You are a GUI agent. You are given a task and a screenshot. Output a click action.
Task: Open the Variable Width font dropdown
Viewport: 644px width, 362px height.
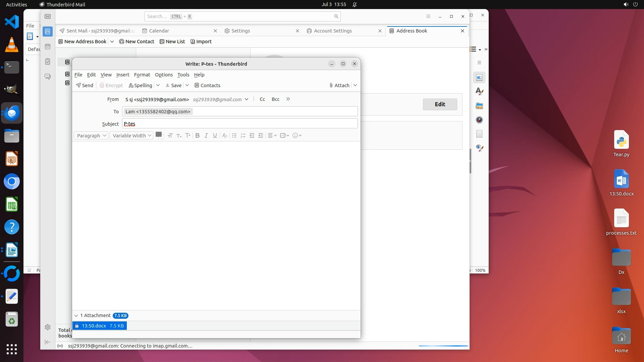pos(132,135)
